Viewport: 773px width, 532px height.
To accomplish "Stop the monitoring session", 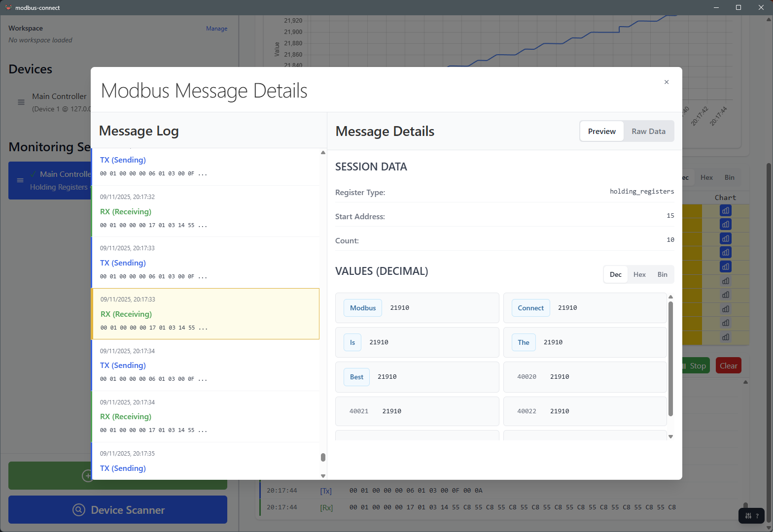I will pos(695,366).
